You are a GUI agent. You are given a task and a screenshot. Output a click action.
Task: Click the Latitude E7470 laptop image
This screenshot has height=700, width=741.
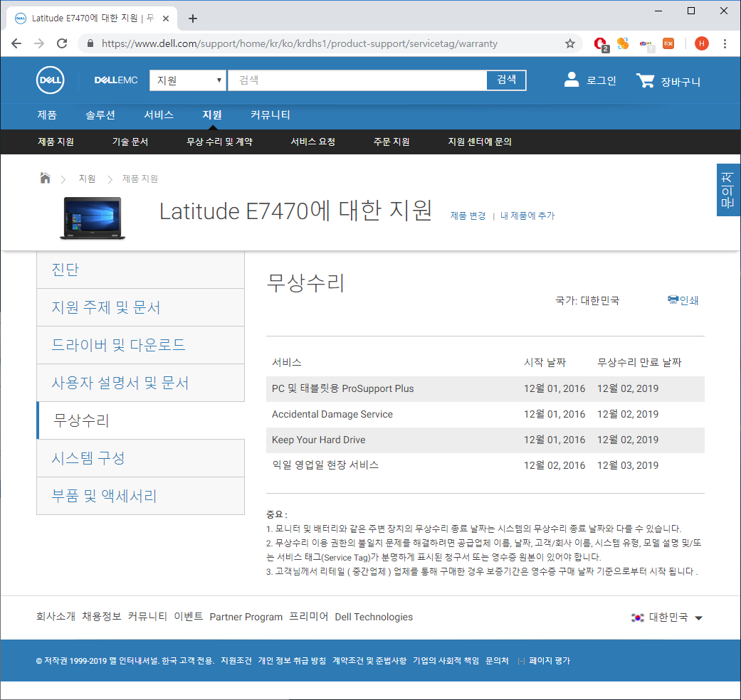[93, 218]
